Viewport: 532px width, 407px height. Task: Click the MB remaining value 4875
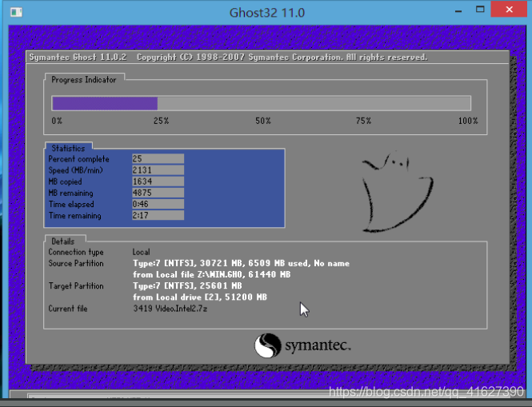click(x=158, y=193)
